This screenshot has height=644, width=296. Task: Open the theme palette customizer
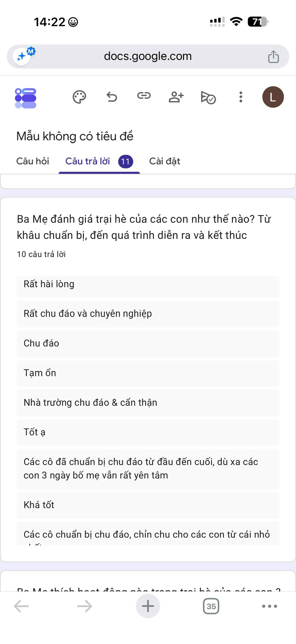[x=79, y=97]
